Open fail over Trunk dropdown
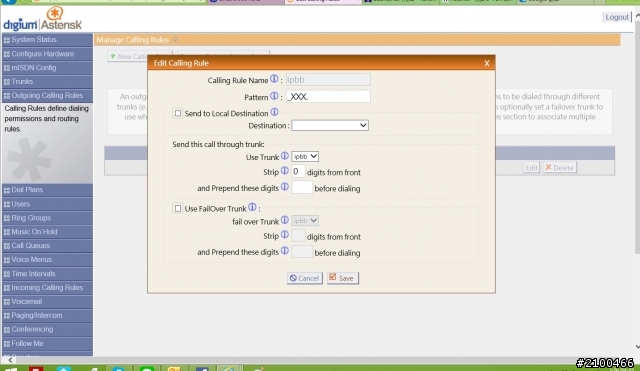This screenshot has width=640, height=371. (x=305, y=221)
